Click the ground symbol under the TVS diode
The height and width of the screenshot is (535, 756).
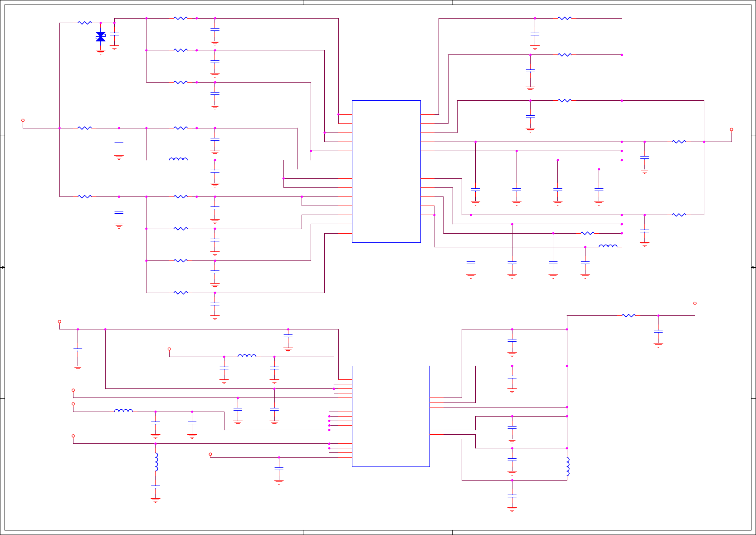click(101, 52)
